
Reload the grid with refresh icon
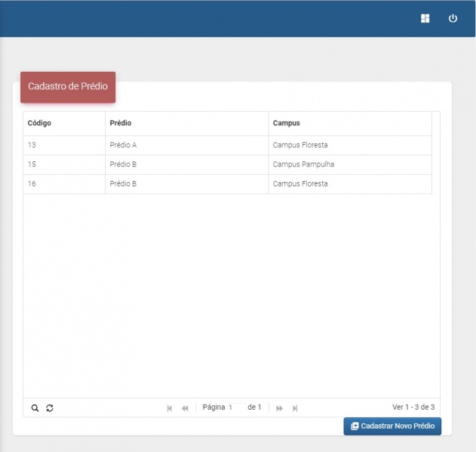click(x=50, y=408)
